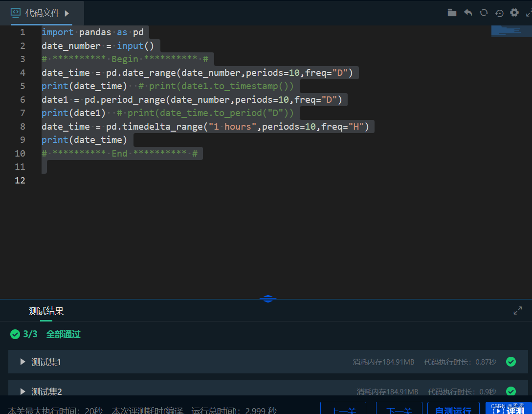Viewport: 532px width, 414px height.
Task: Go to previous level 上一关
Action: [343, 408]
